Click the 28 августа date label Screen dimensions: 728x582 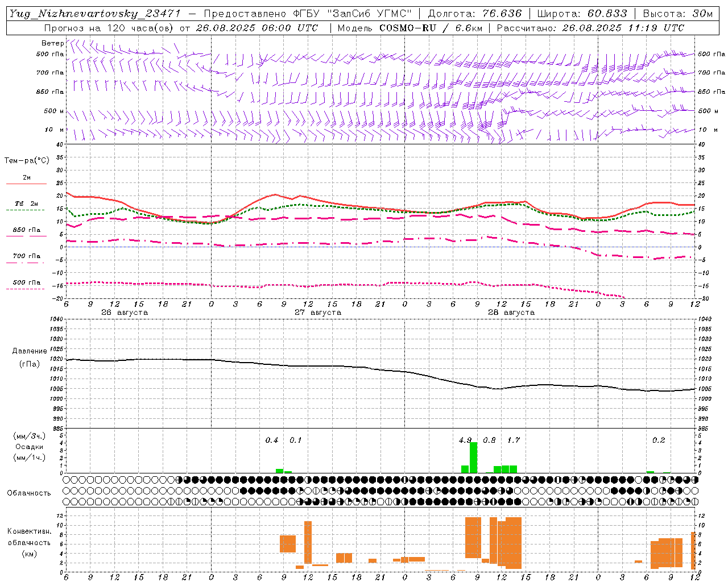pos(511,313)
